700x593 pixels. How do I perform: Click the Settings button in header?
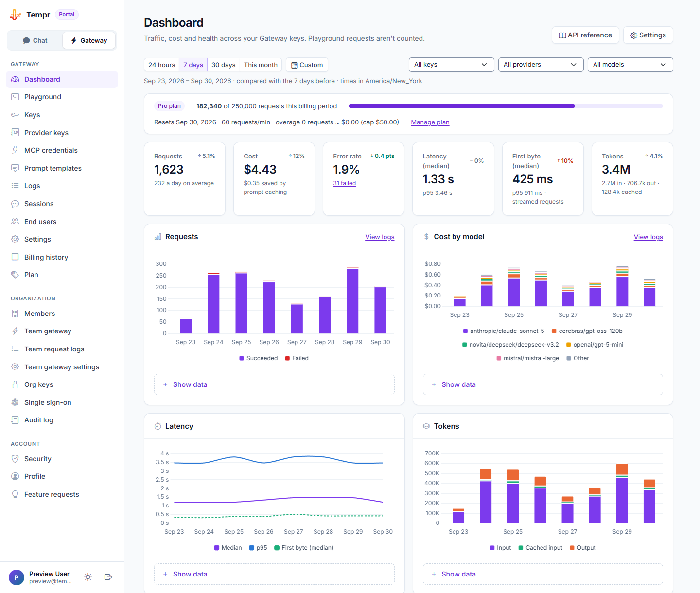point(648,35)
